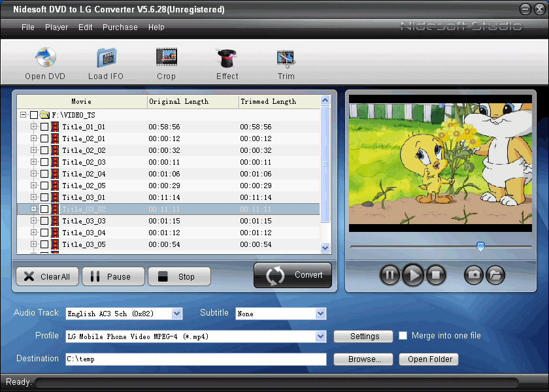Enable Merge into one file
549x392 pixels.
403,336
